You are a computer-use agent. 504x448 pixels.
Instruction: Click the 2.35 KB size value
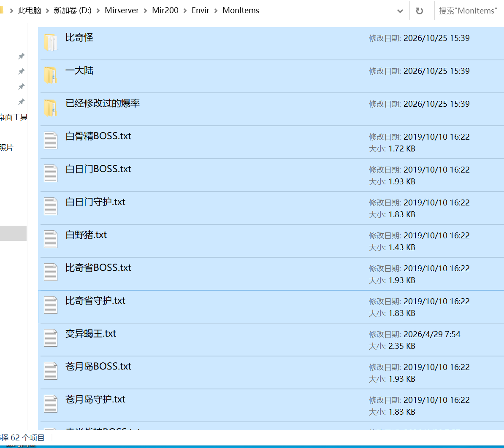(x=402, y=346)
